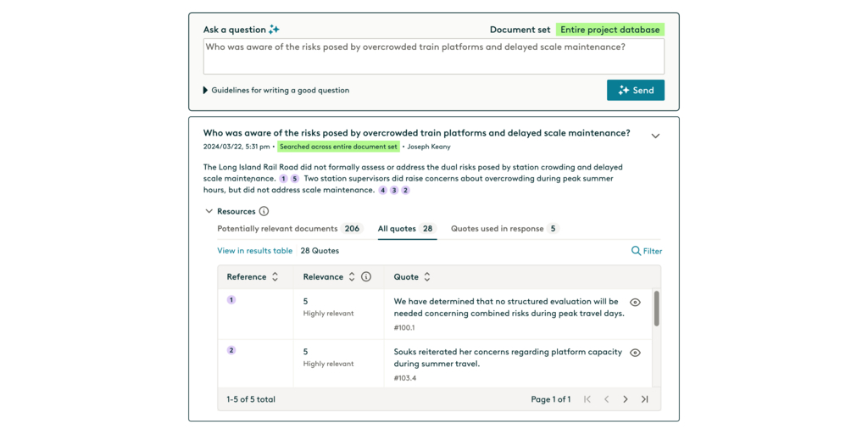This screenshot has height=434, width=868.
Task: Click the Relevance column info icon
Action: [x=366, y=277]
